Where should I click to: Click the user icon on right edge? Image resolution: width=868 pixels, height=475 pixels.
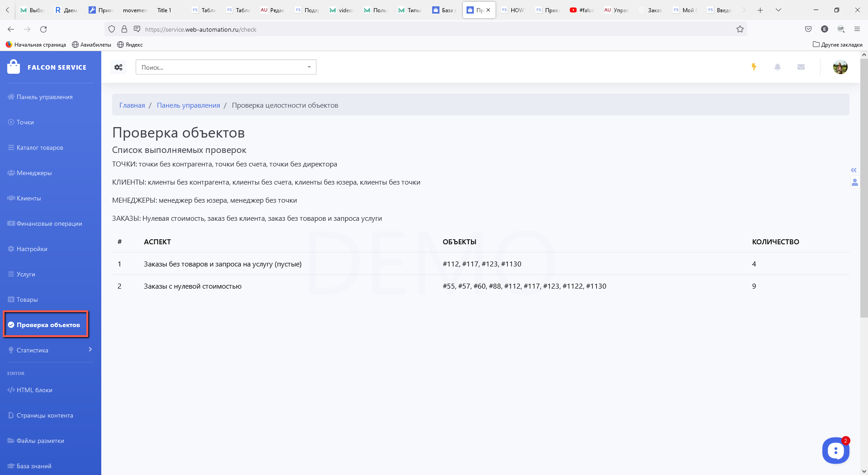854,182
